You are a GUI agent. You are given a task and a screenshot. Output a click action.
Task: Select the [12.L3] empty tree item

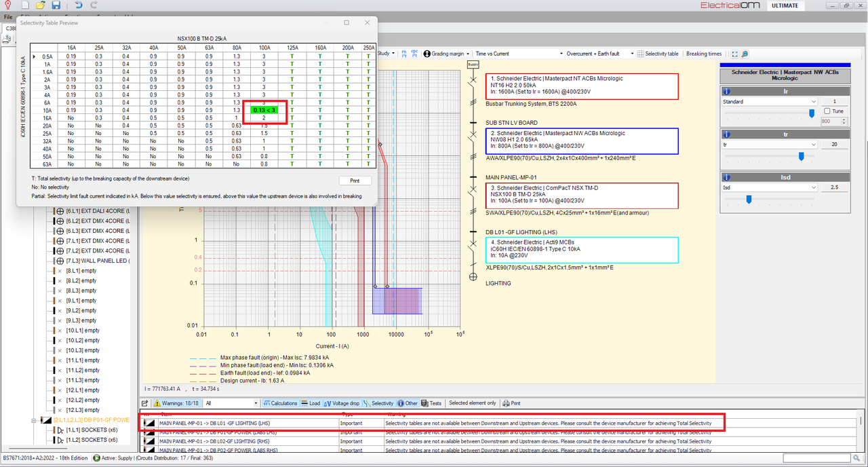83,410
